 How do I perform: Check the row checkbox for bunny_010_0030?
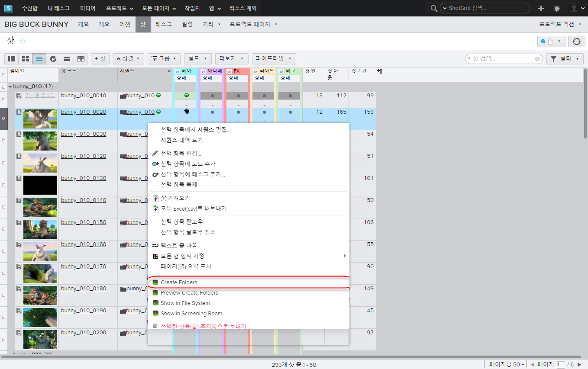tap(4, 141)
